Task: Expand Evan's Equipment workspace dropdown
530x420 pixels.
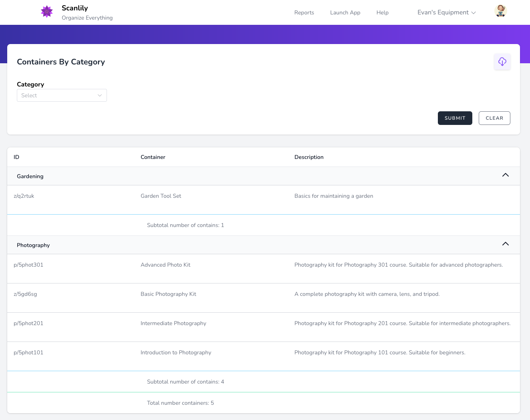Action: point(446,12)
